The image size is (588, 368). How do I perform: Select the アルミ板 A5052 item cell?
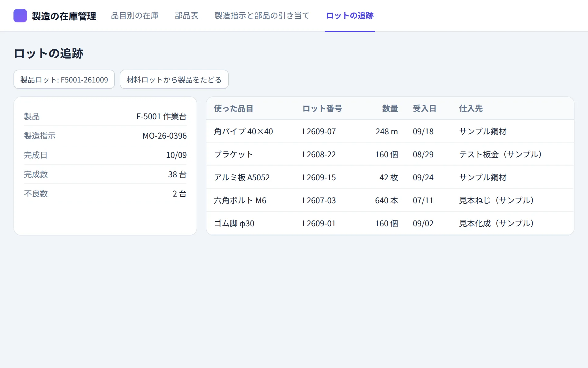242,177
